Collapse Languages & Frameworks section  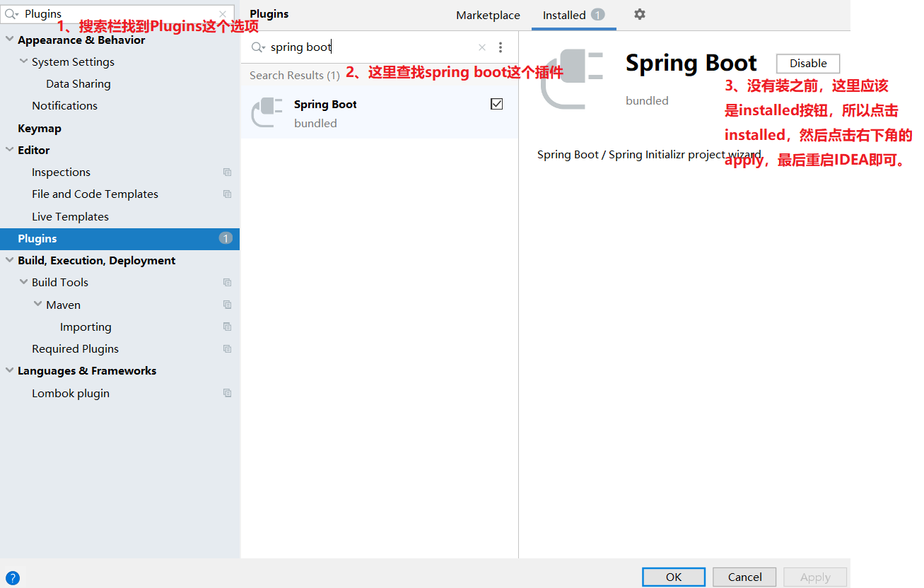tap(9, 370)
